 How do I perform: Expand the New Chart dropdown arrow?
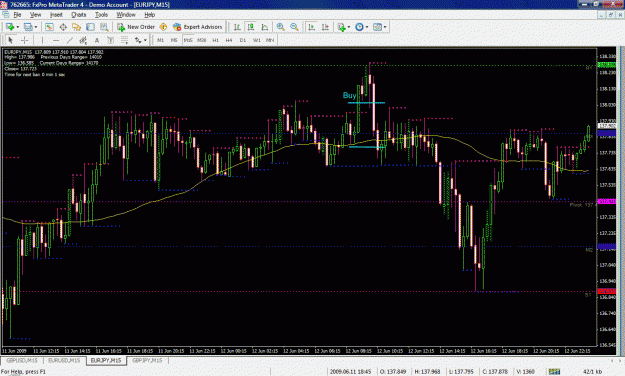coord(18,27)
